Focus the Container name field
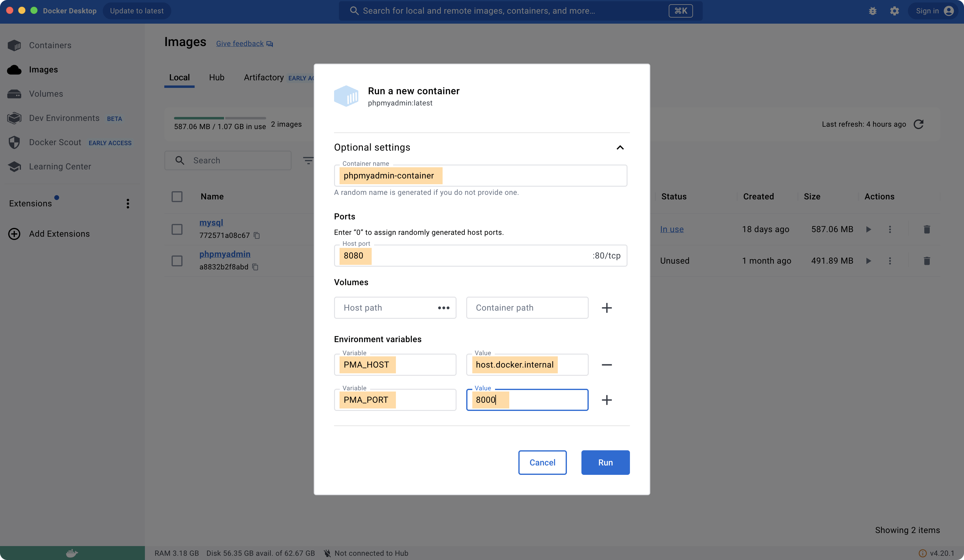964x560 pixels. pyautogui.click(x=480, y=175)
